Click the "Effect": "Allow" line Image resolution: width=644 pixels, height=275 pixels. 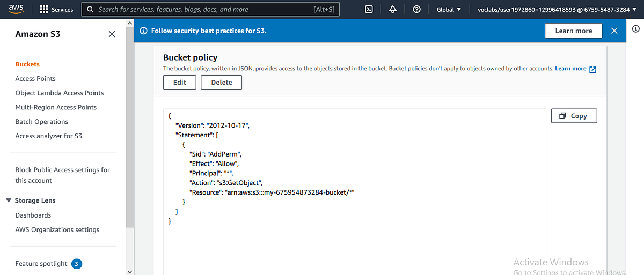coord(214,164)
